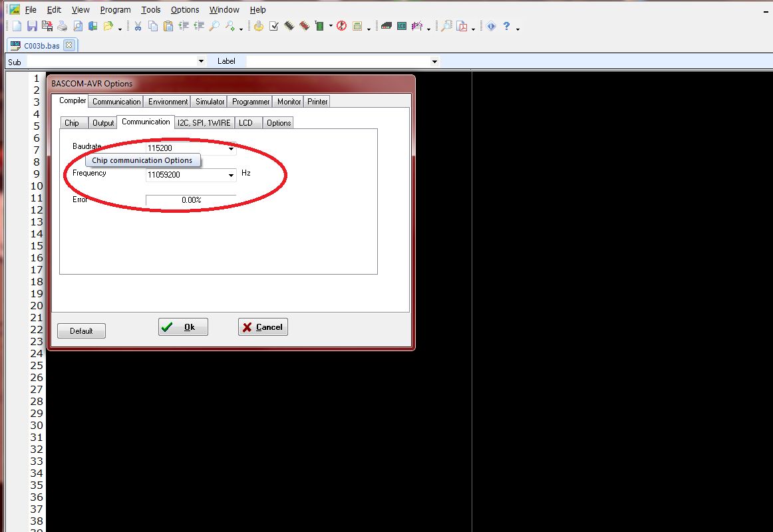Paste from clipboard icon
Image resolution: width=773 pixels, height=532 pixels.
168,26
